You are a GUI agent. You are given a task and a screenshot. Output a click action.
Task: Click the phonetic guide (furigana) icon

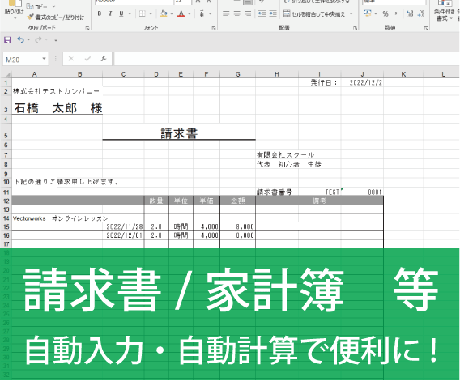(x=202, y=14)
